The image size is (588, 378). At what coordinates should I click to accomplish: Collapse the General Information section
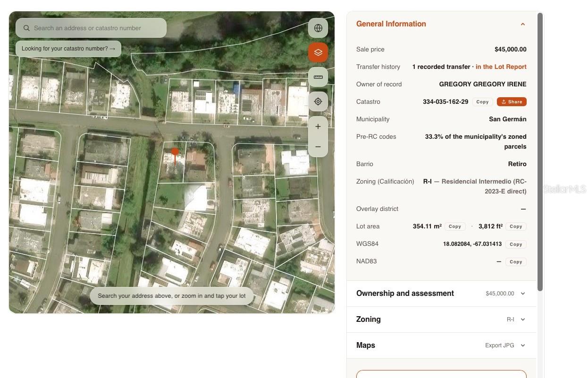click(x=523, y=24)
